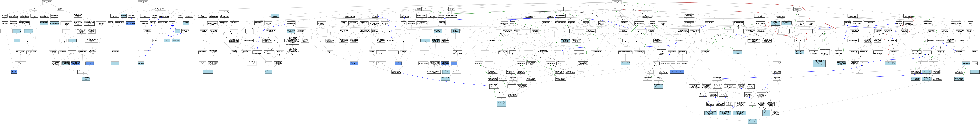The width and height of the screenshot is (980, 124).
Task: Select the dendritic cell chemotaxis node
Action: point(398,63)
